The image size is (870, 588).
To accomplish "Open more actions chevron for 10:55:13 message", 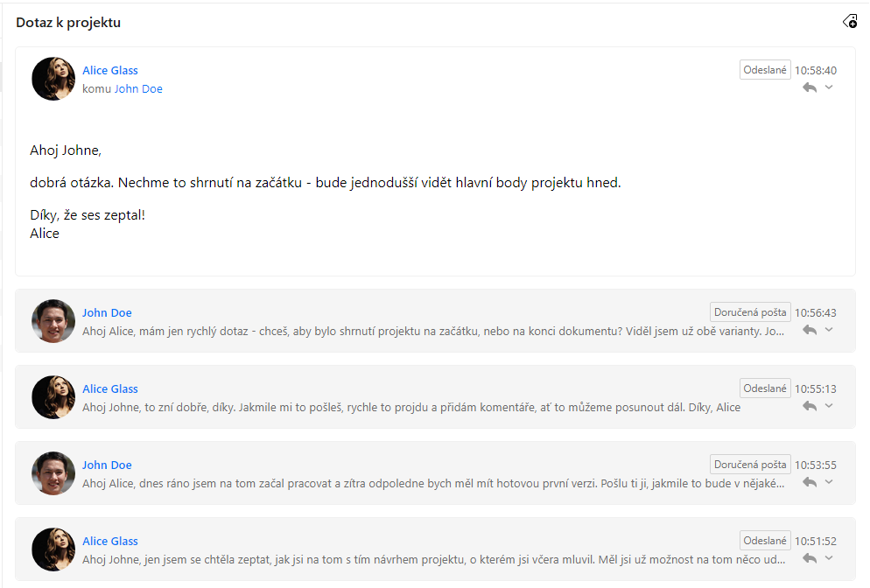I will [x=829, y=405].
